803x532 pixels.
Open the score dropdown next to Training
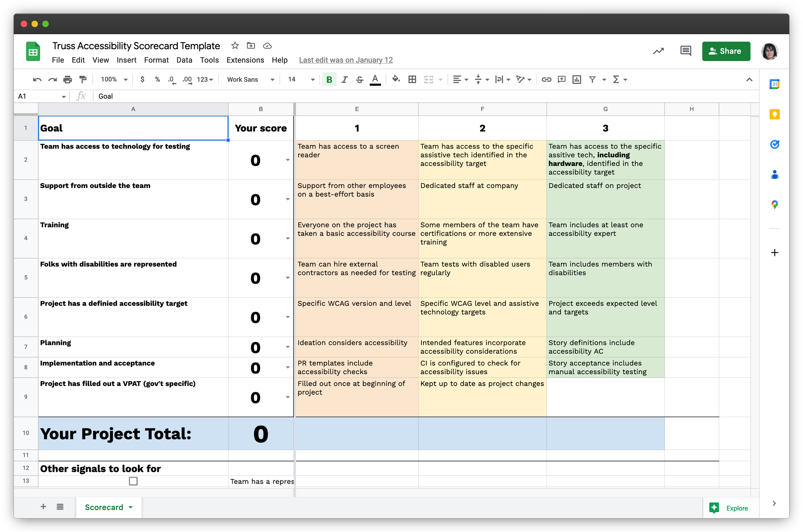[x=287, y=238]
